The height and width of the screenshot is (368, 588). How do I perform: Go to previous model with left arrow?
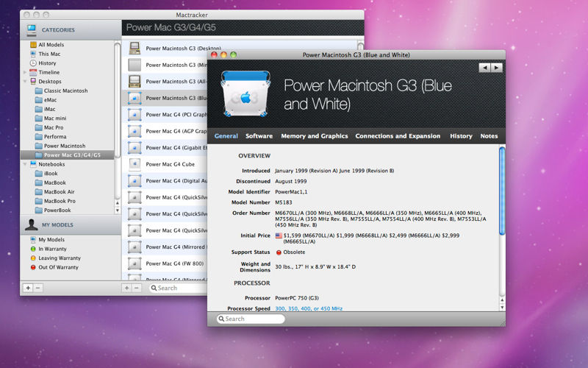(x=484, y=68)
